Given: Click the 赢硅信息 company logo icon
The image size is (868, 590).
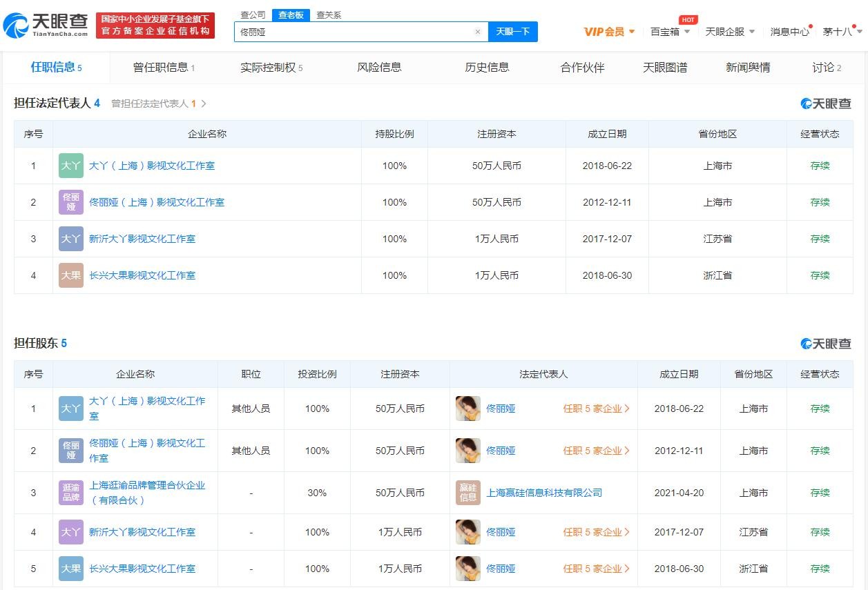Looking at the screenshot, I should coord(467,493).
